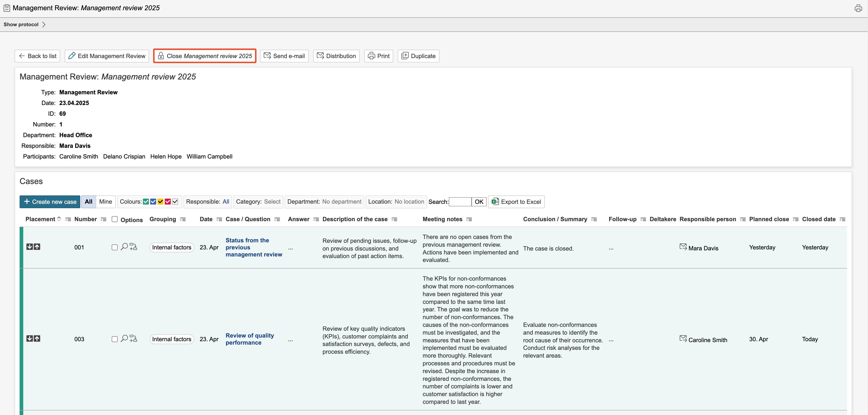This screenshot has height=415, width=868.
Task: Check the checkbox for case 003
Action: pyautogui.click(x=115, y=339)
